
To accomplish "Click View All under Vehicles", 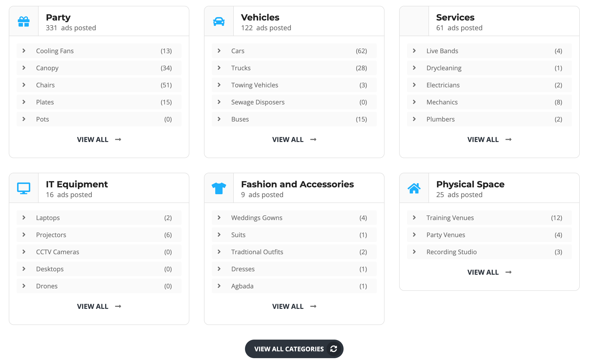I will click(288, 140).
